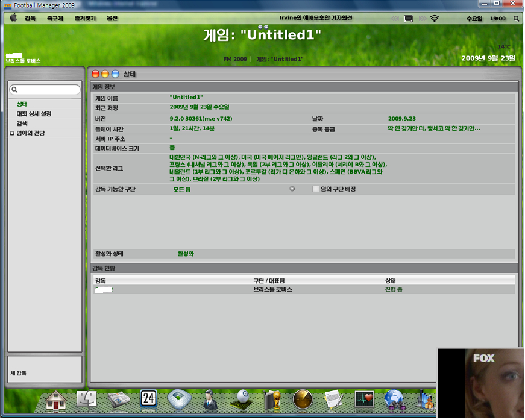Viewport: 525px width, 420px height.
Task: Open the news section via the newspaper dock icon
Action: click(117, 400)
